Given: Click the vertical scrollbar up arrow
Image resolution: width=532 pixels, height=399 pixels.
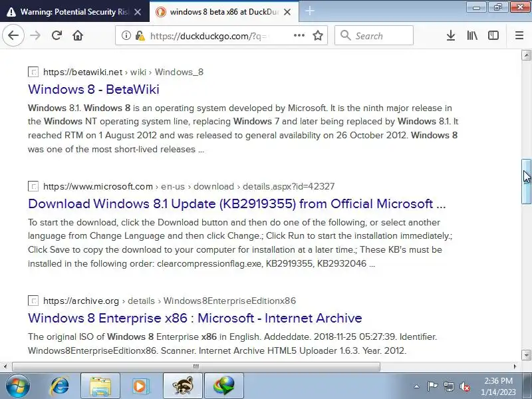Looking at the screenshot, I should click(526, 55).
